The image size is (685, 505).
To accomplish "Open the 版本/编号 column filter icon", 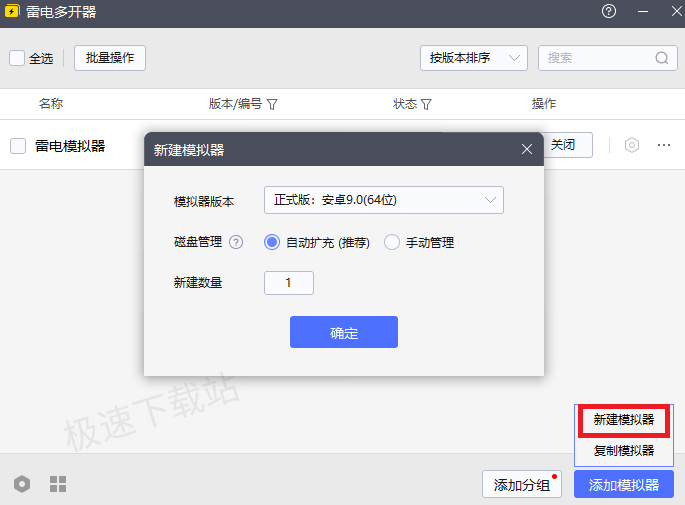I will 272,104.
